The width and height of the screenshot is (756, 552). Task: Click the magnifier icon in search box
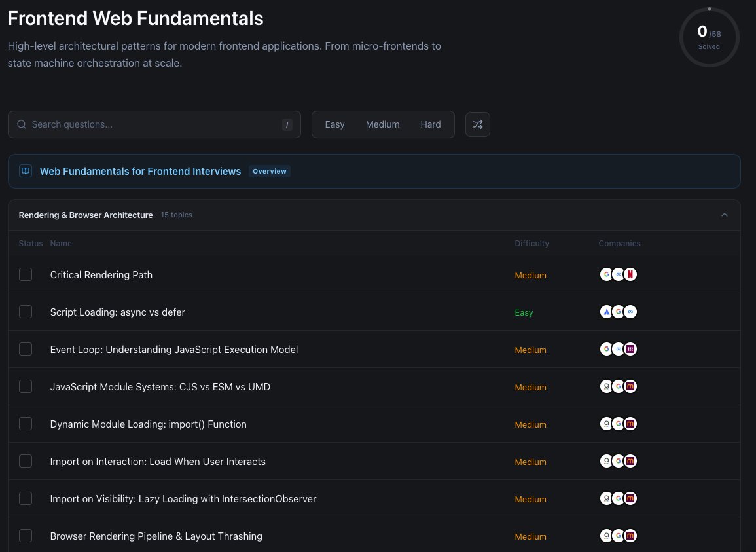tap(22, 124)
